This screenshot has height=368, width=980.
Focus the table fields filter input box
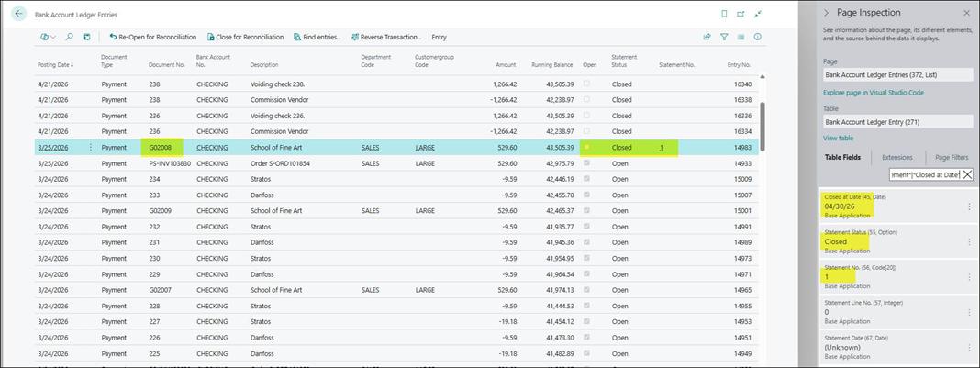pos(925,174)
